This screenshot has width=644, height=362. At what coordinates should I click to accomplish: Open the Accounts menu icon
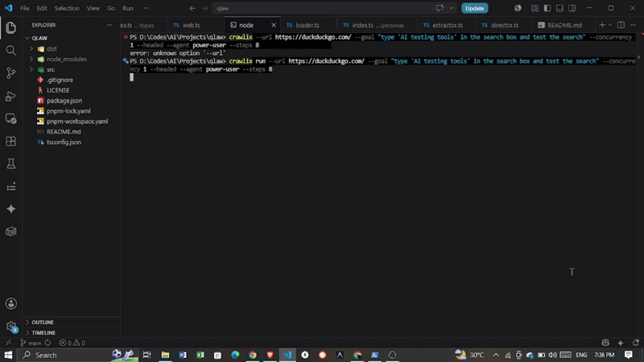coord(11,304)
